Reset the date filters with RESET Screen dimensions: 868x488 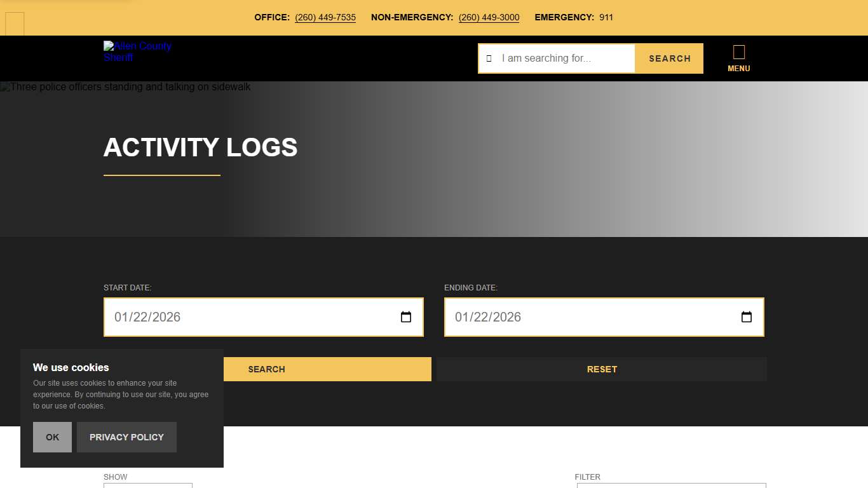click(601, 369)
